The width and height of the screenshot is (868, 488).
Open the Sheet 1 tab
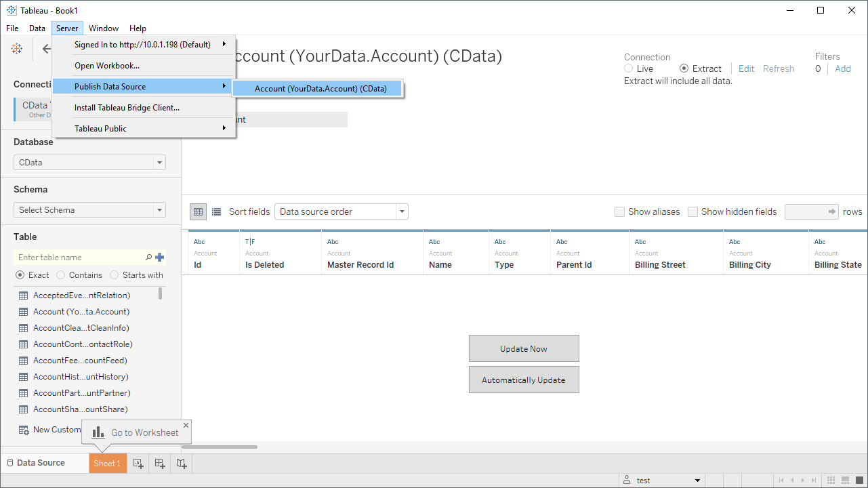107,464
